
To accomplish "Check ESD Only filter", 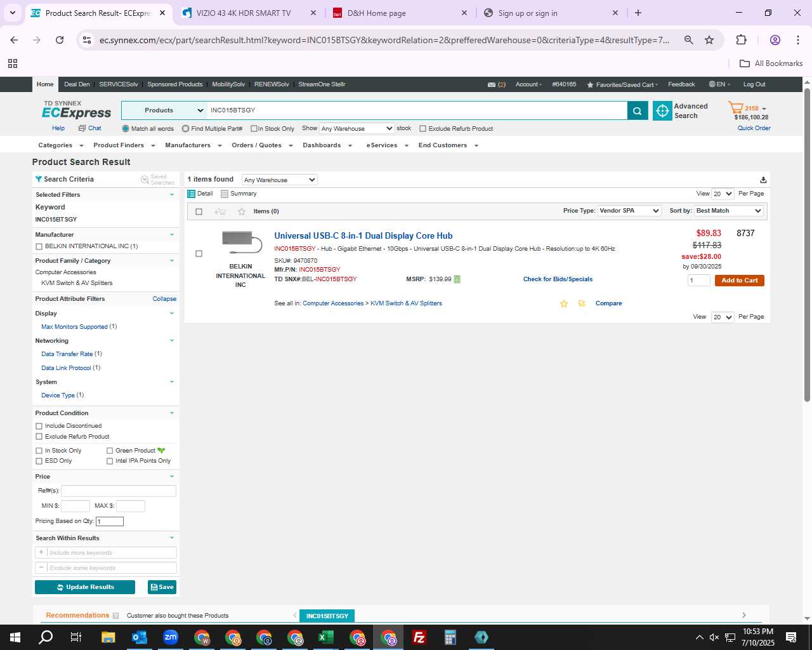I will pyautogui.click(x=39, y=461).
